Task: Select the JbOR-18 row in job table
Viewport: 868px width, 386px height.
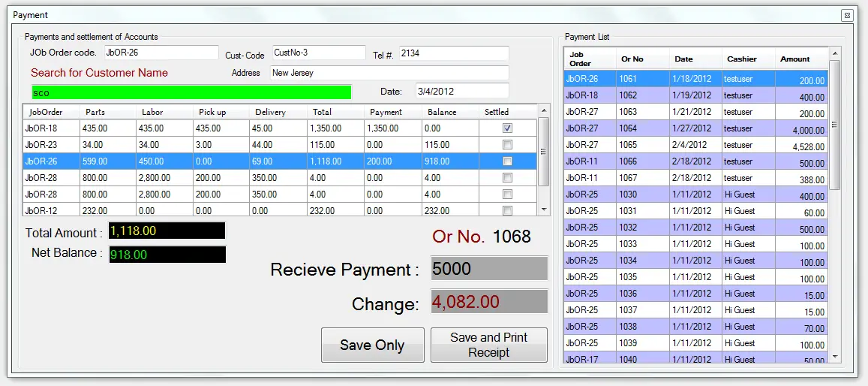Action: coord(280,128)
